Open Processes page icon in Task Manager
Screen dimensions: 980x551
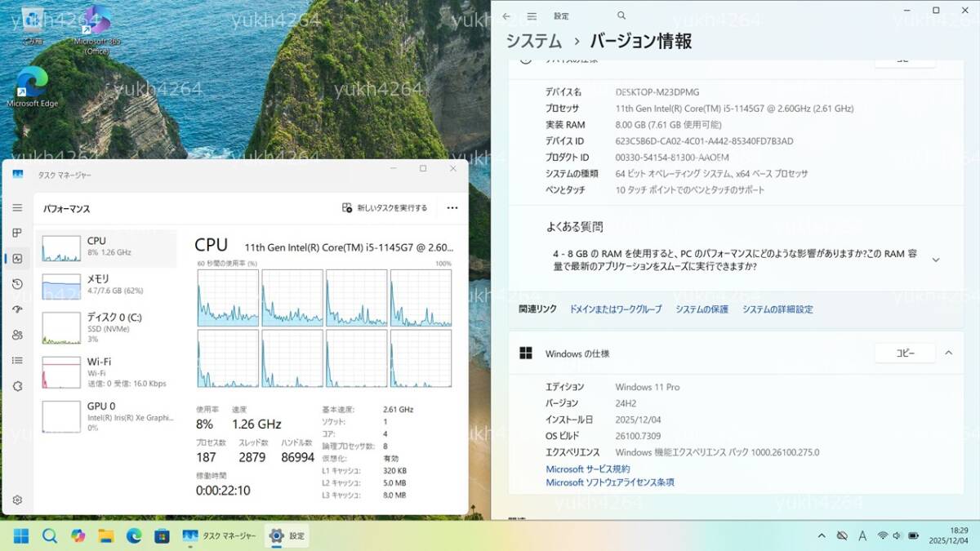17,233
